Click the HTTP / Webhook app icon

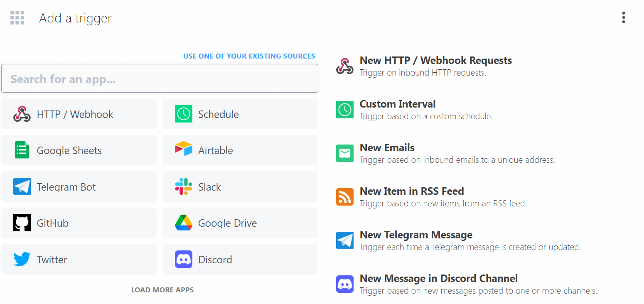click(x=22, y=114)
